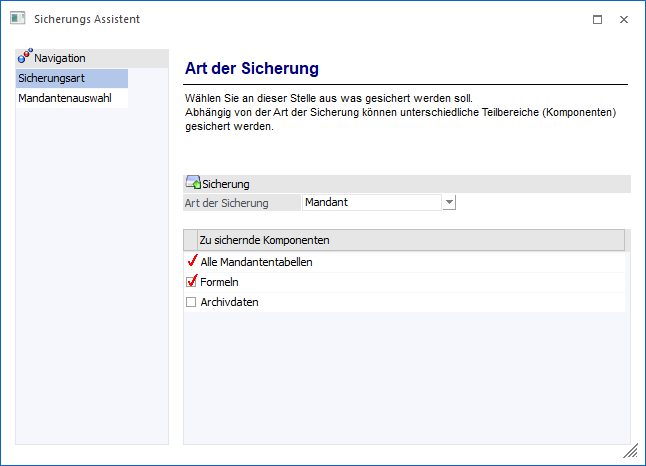Click the Navigation header label
This screenshot has width=646, height=466.
60,58
